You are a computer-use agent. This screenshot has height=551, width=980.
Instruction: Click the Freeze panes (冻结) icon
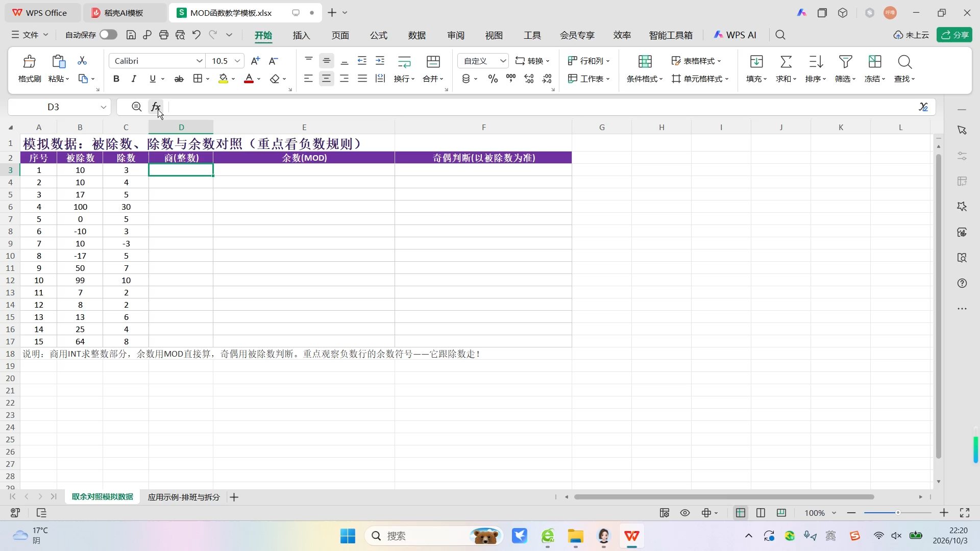[875, 62]
